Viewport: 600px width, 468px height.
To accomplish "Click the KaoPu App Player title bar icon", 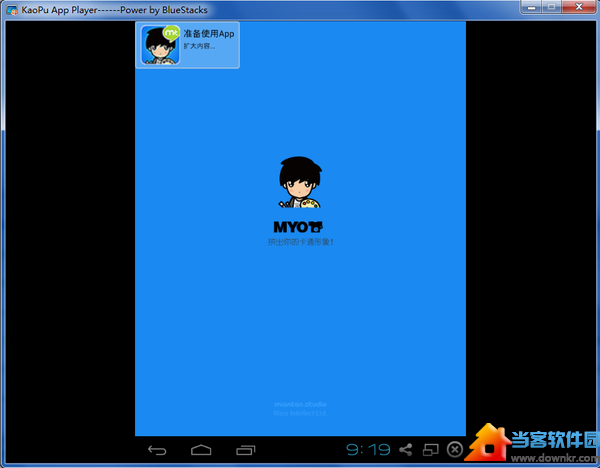I will pyautogui.click(x=12, y=10).
